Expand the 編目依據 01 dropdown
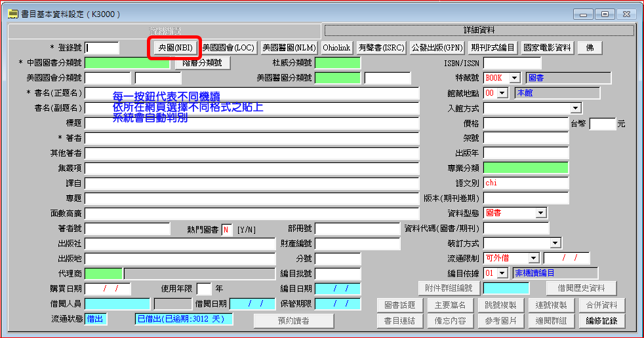The height and width of the screenshot is (338, 644). pyautogui.click(x=503, y=273)
